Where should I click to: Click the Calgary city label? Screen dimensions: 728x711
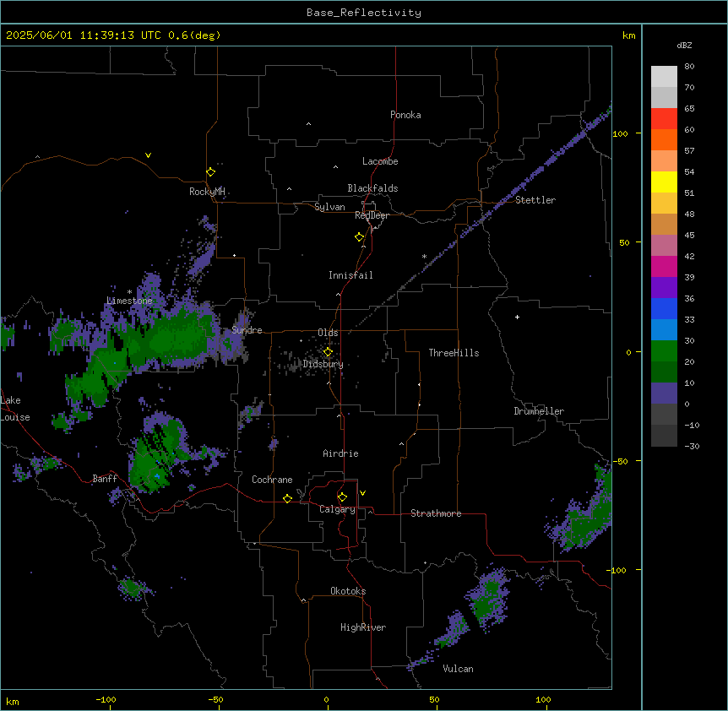(x=337, y=509)
